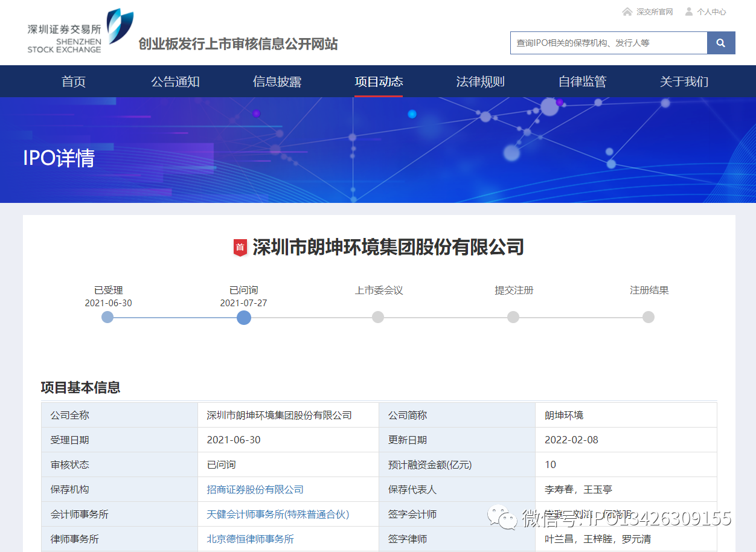The height and width of the screenshot is (552, 756).
Task: Click the magnifier search button
Action: (721, 43)
